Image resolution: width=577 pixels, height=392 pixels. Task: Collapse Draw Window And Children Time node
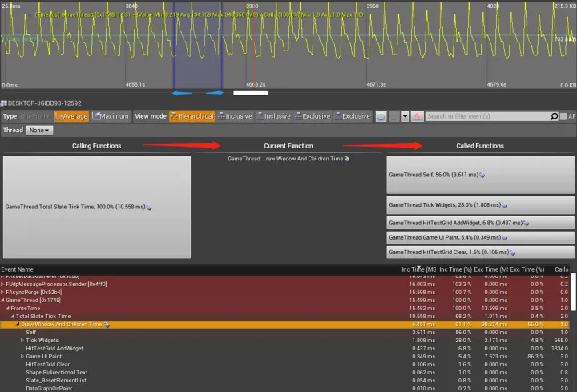(x=18, y=325)
